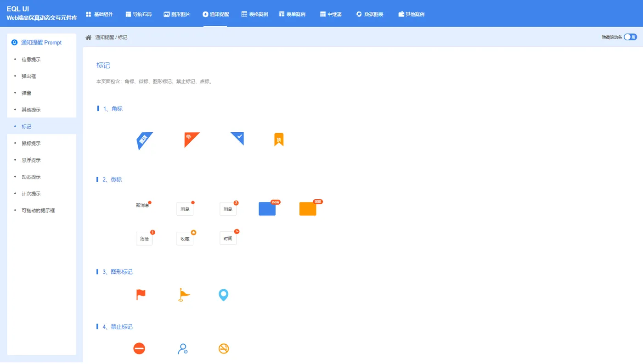Click the 危险 button with warning badge

point(144,239)
